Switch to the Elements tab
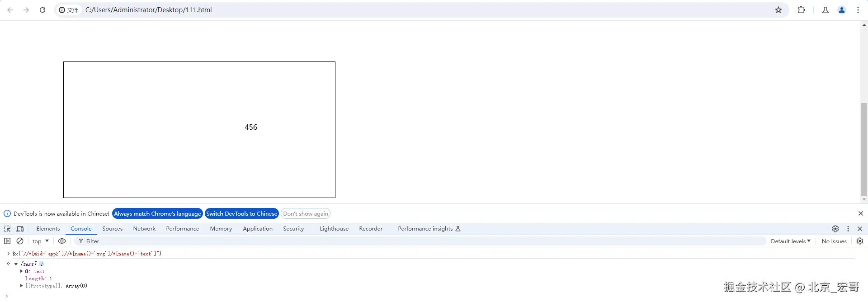This screenshot has width=868, height=302. point(48,229)
